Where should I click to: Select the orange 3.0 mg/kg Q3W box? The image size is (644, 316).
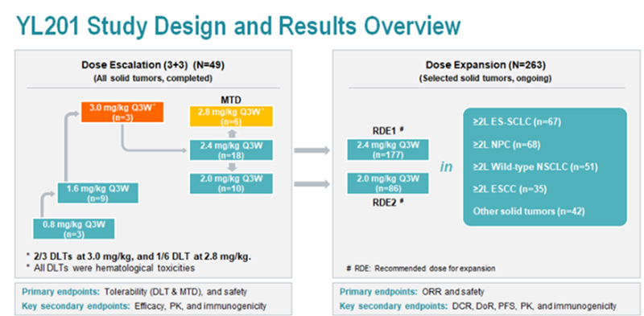pos(122,113)
